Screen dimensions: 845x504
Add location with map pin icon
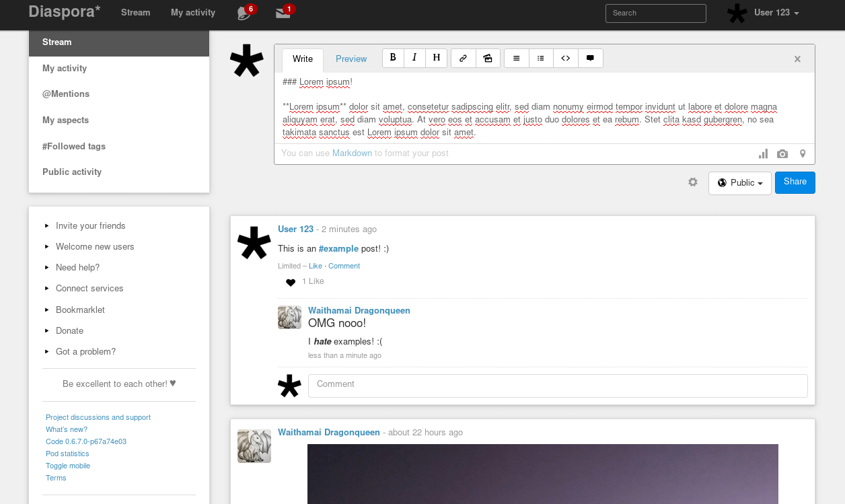[x=803, y=153]
